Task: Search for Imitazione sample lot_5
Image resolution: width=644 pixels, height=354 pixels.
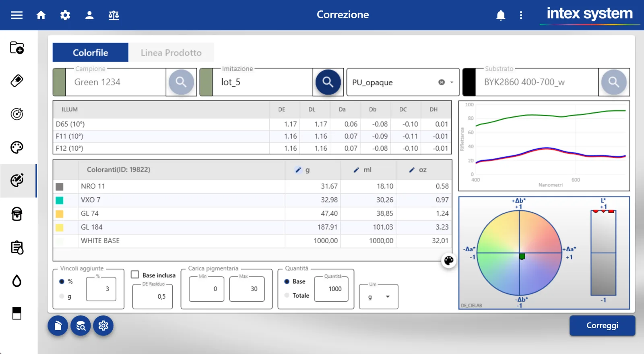Action: coord(328,82)
